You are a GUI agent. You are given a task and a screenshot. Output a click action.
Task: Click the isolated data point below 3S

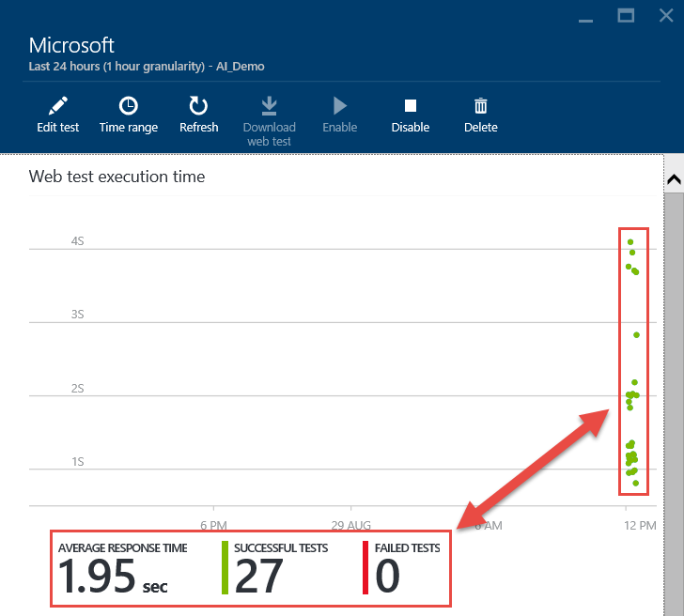636,335
